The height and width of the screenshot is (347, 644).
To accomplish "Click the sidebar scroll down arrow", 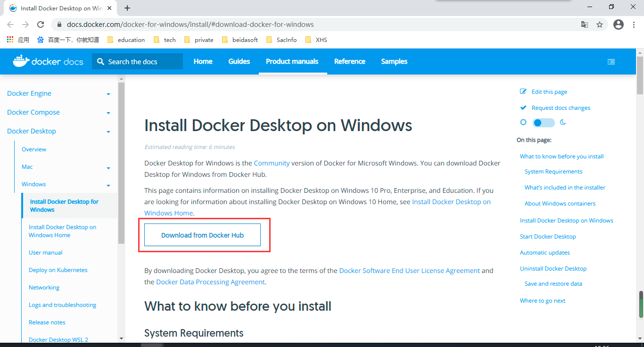I will pos(121,338).
